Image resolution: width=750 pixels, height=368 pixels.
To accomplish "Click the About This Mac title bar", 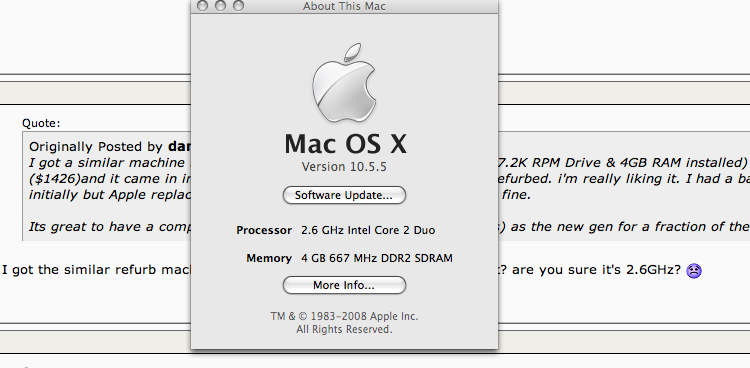I will [x=344, y=6].
